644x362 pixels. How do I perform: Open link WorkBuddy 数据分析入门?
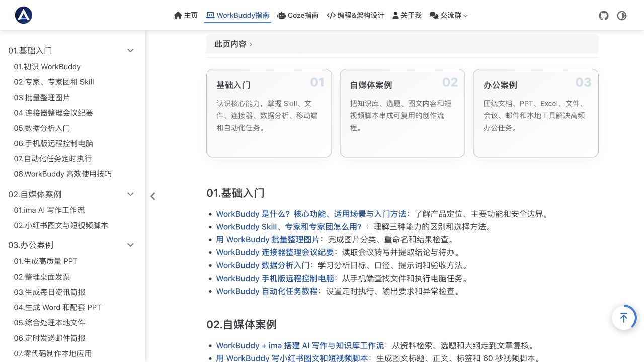click(x=263, y=265)
